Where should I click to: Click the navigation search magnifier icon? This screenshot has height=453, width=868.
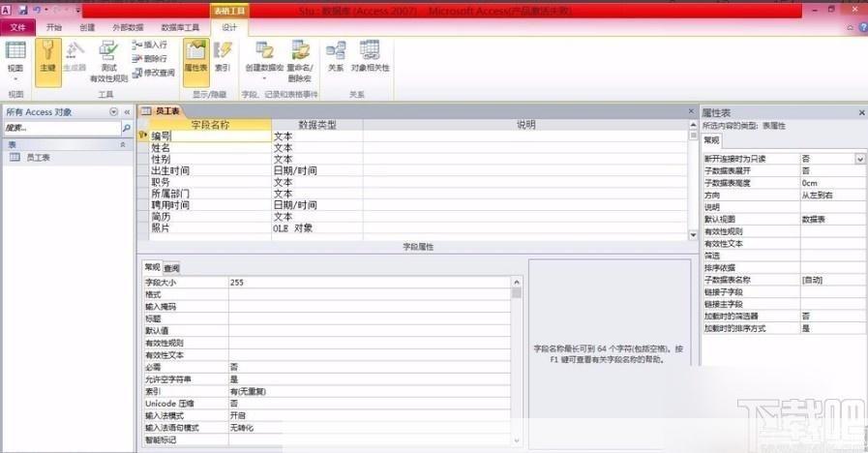(x=126, y=128)
